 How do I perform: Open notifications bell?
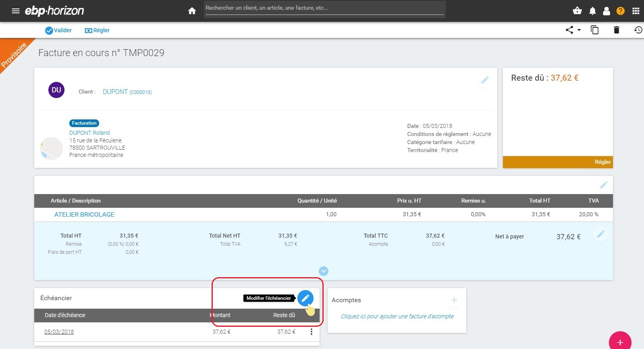coord(592,11)
